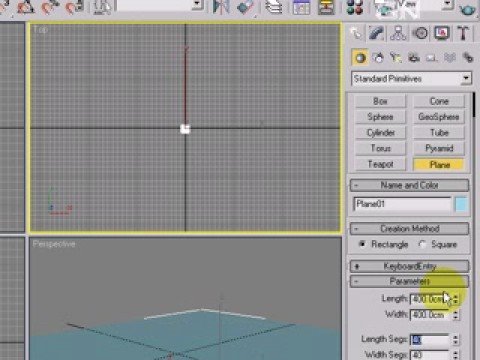Screen dimensions: 480x360
Task: Click the Plane01 name field
Action: click(402, 204)
